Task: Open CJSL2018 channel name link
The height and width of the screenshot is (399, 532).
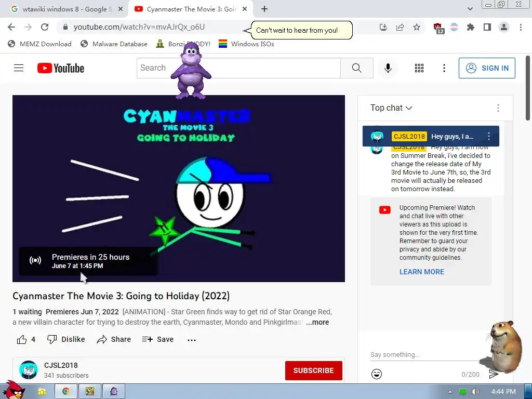Action: tap(61, 365)
